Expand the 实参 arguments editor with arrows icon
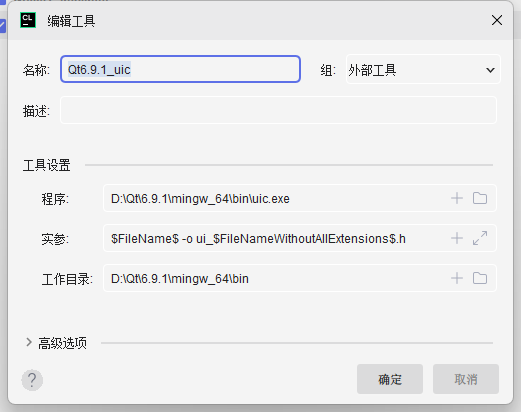The width and height of the screenshot is (521, 412). (x=480, y=238)
